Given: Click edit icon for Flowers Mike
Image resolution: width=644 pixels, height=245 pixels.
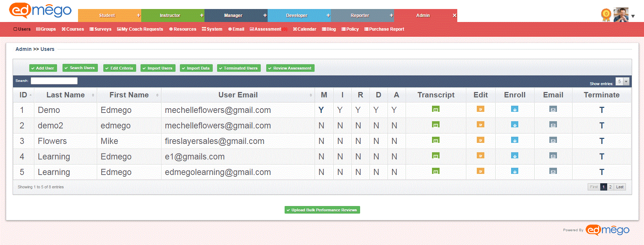Looking at the screenshot, I should coord(480,140).
